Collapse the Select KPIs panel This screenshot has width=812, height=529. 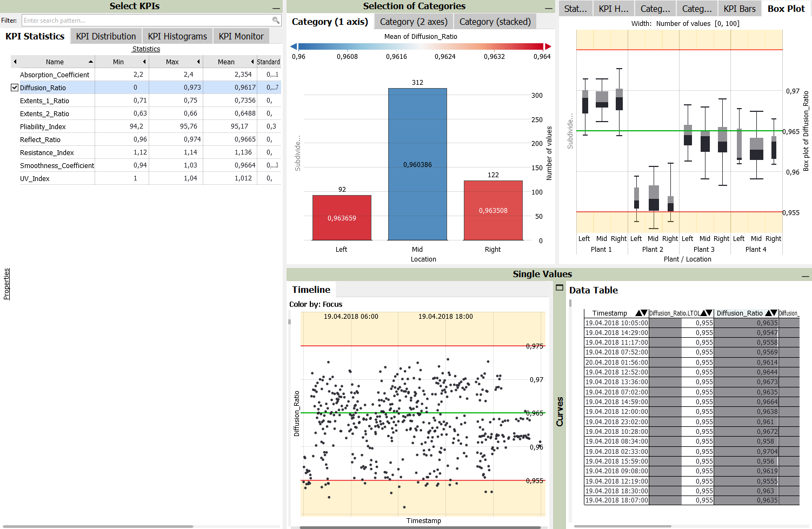tap(276, 8)
